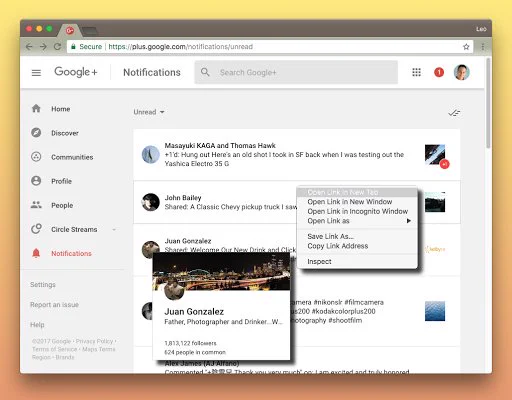Click in the Search Google+ field

coord(296,72)
